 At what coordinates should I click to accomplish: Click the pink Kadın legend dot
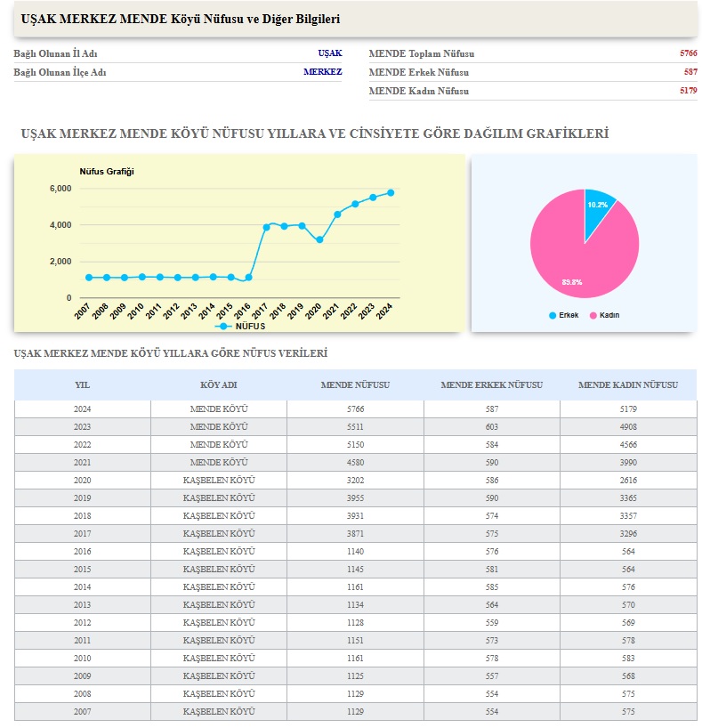point(593,316)
